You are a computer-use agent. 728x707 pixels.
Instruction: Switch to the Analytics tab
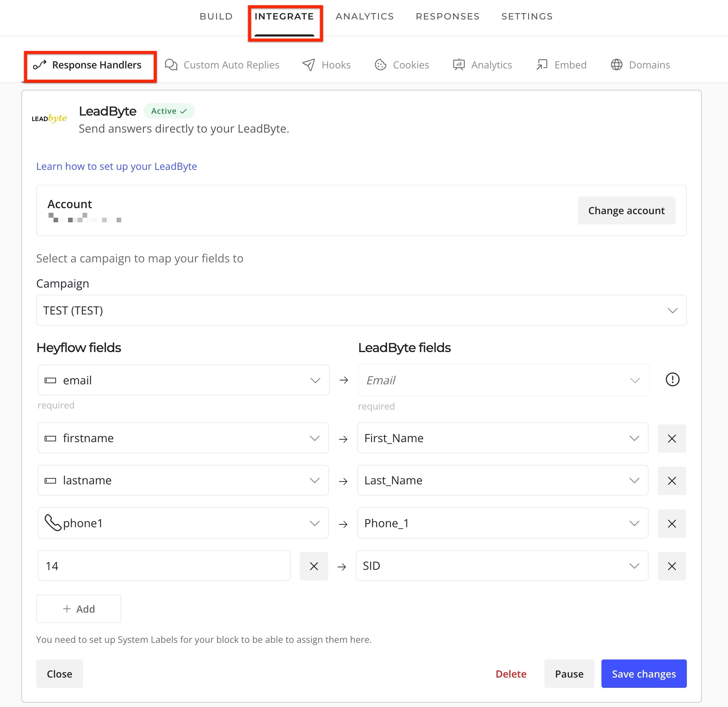[365, 16]
